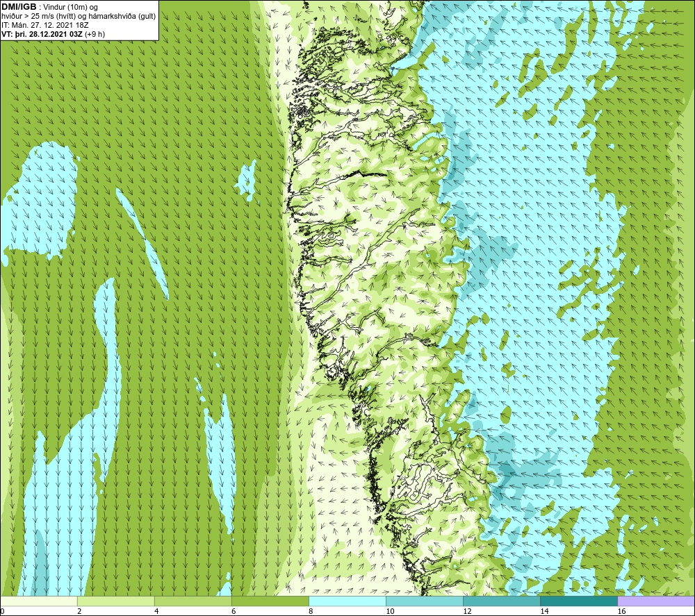Viewport: 695px width, 616px height.
Task: Click the scale label '8'
Action: [x=311, y=611]
